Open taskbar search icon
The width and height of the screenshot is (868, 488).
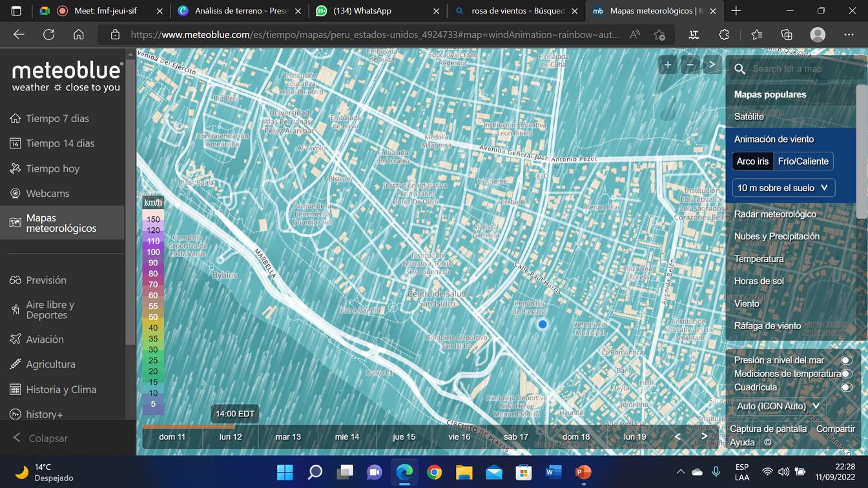[315, 472]
